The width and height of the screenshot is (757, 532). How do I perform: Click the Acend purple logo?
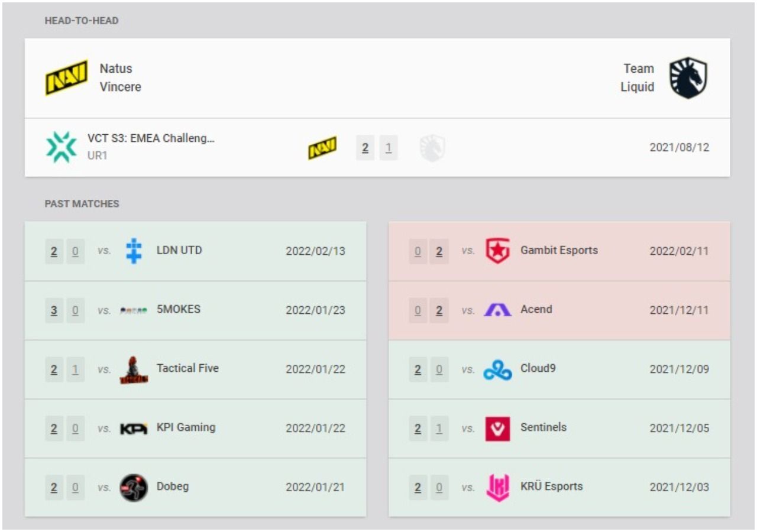(x=497, y=310)
